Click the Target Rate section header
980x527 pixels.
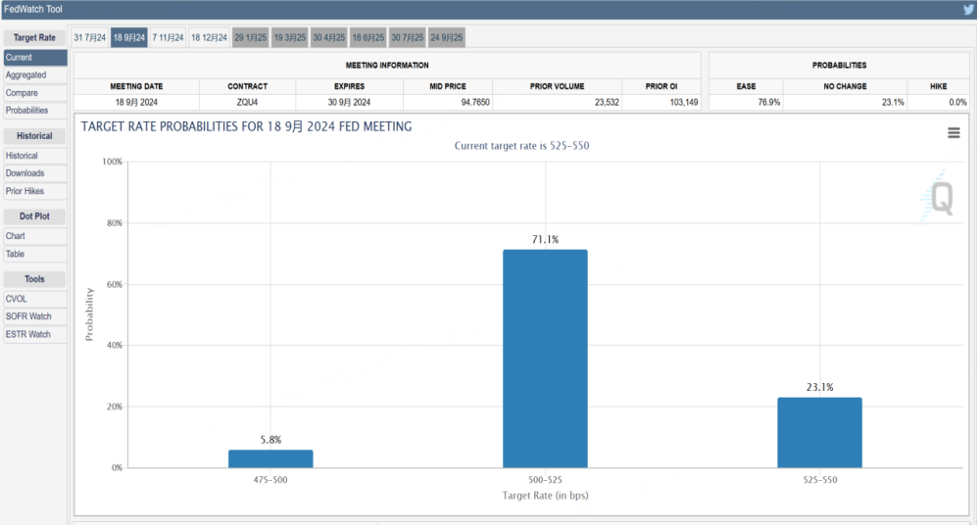(x=34, y=37)
